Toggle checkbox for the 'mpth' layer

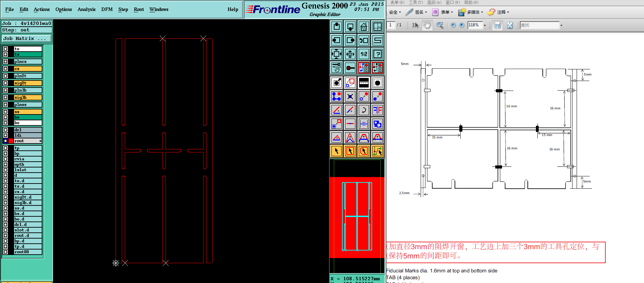tap(5, 164)
